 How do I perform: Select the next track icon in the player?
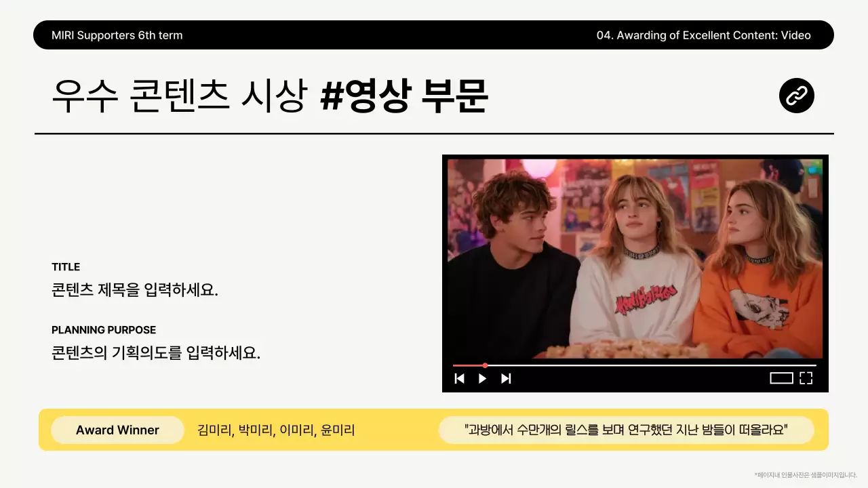pyautogui.click(x=505, y=378)
